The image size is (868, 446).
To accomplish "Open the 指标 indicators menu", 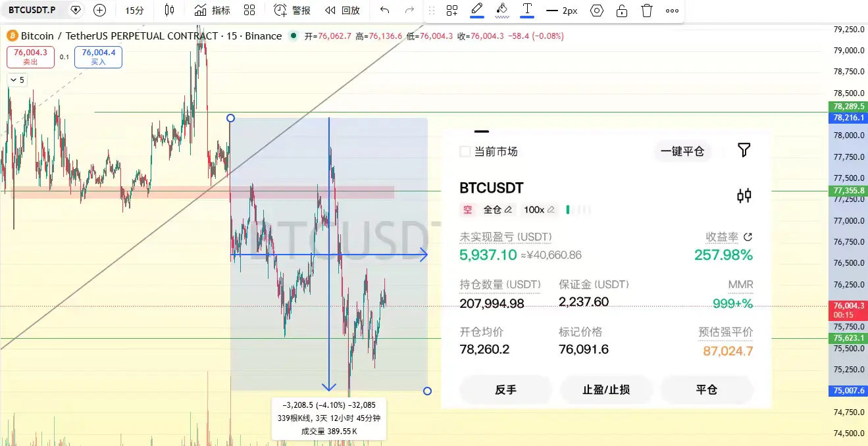I will coord(213,11).
